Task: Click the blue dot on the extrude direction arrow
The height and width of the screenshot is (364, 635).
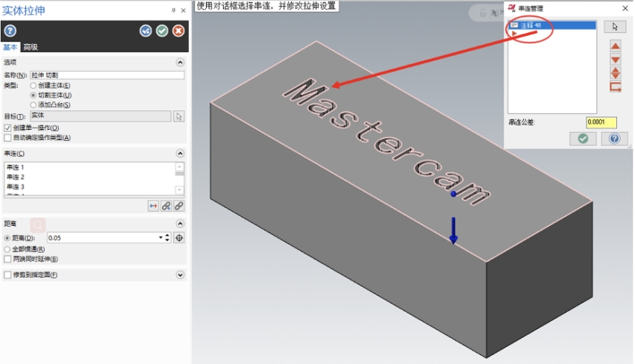Action: pos(454,194)
